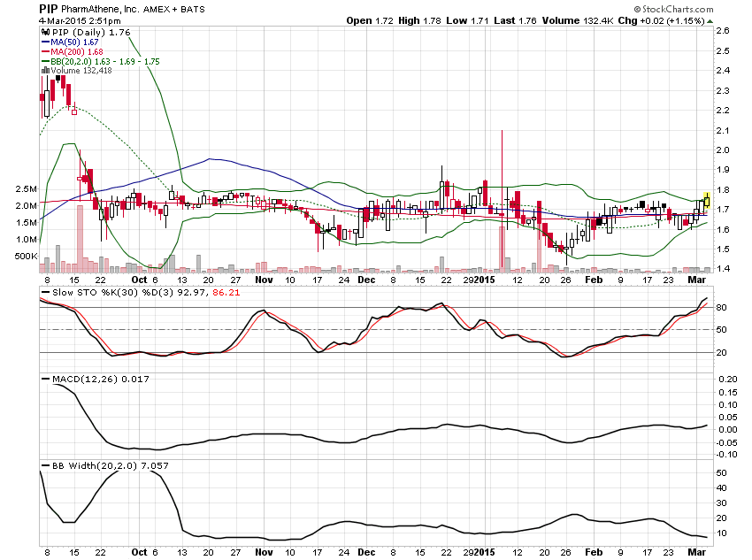This screenshot has height=560, width=752.
Task: Click the 2.6 price axis label
Action: click(x=722, y=31)
